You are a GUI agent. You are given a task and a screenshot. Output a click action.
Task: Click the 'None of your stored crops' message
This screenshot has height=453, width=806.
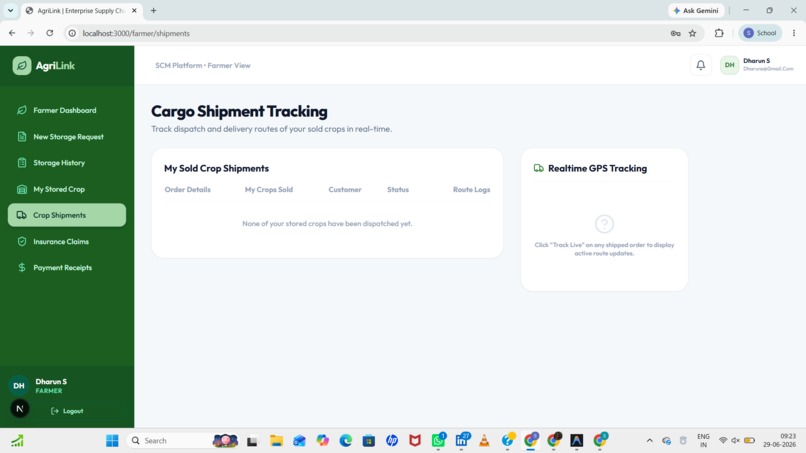tap(327, 224)
